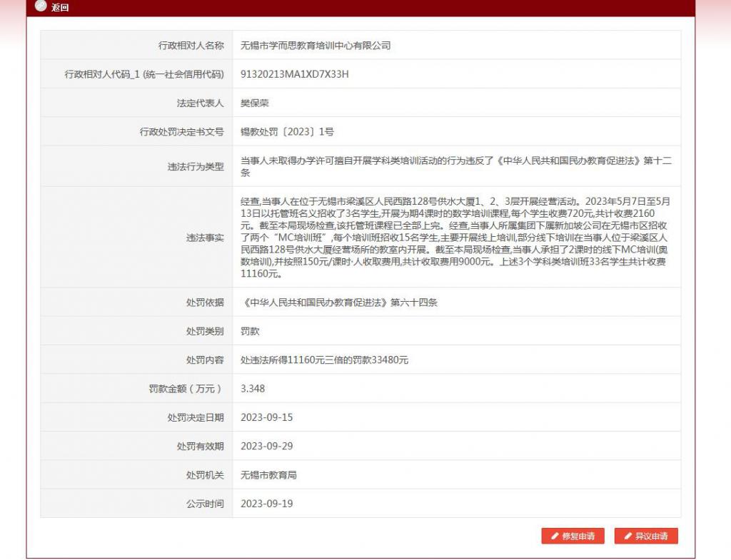The width and height of the screenshot is (731, 560).
Task: Click legal representative value 樊保荣
Action: pos(255,103)
